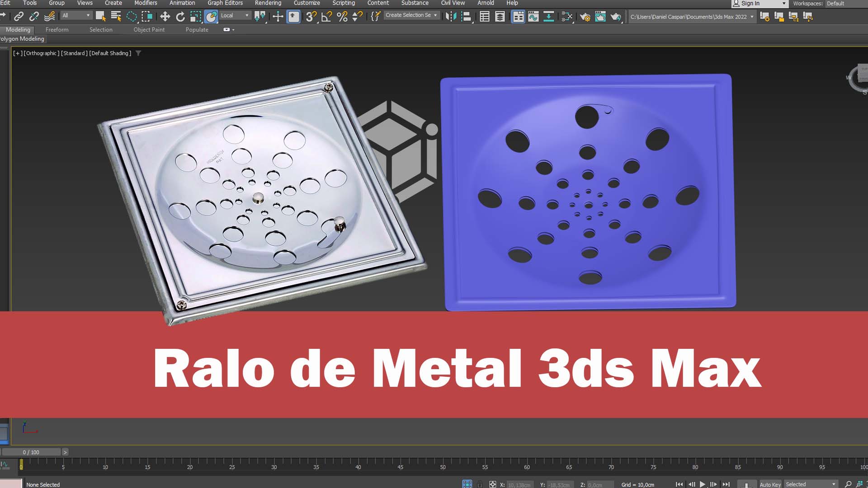Toggle the Scene Explorer icon
Image resolution: width=868 pixels, height=488 pixels.
[x=485, y=17]
